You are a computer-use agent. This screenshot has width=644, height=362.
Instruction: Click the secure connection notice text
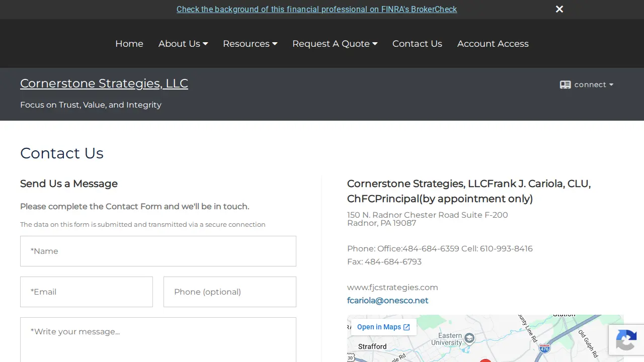click(143, 225)
